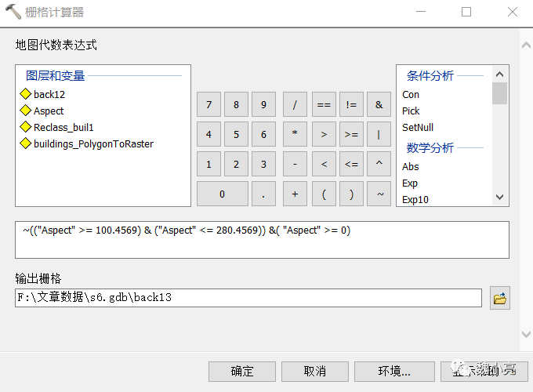Choose the Exp math function
The width and height of the screenshot is (533, 392).
point(410,183)
